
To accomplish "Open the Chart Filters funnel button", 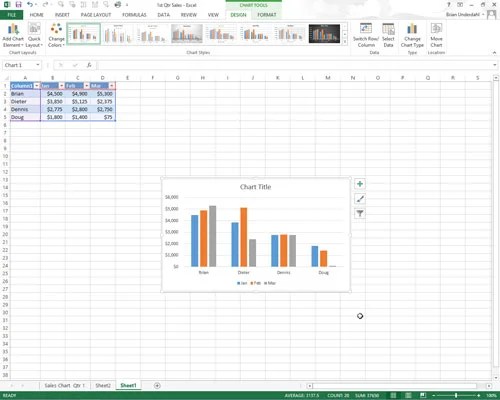I will (360, 213).
